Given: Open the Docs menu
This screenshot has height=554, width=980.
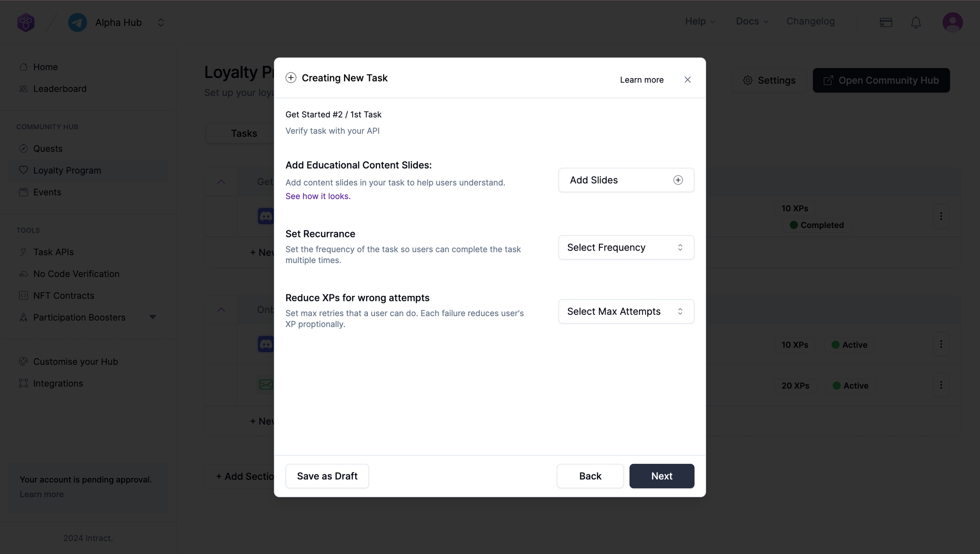Looking at the screenshot, I should (x=752, y=21).
